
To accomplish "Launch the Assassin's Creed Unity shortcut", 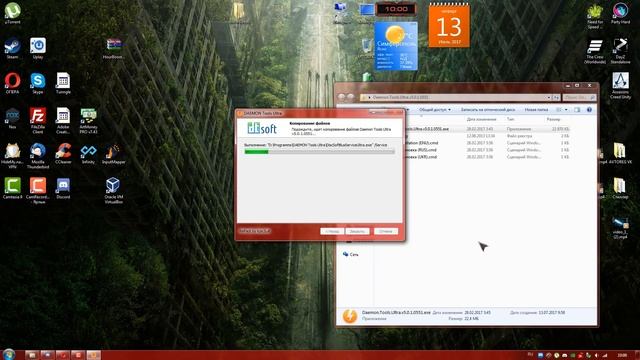I will 620,86.
